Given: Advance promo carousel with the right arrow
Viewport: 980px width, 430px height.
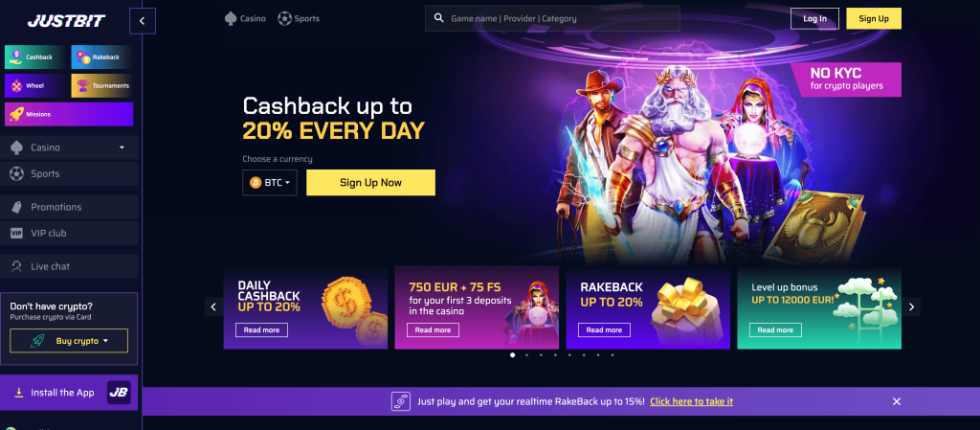Looking at the screenshot, I should click(x=911, y=306).
